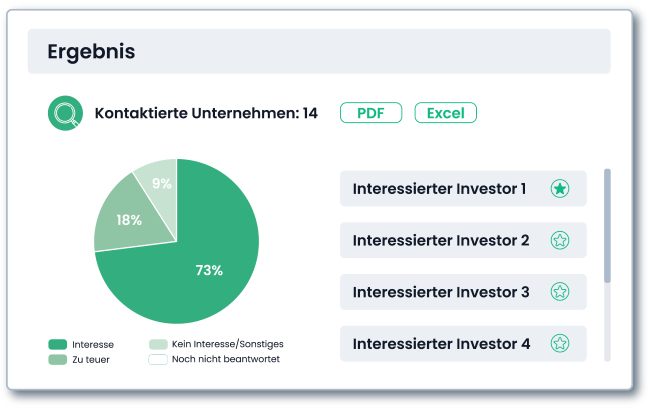Select the Interessierter Investor 2 row
The width and height of the screenshot is (649, 410).
pos(463,240)
